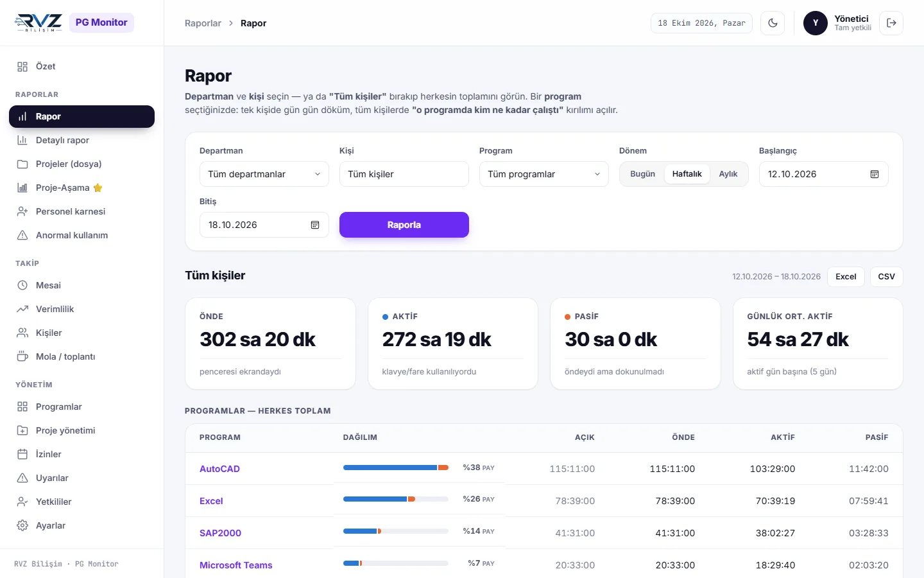Click the logout icon button

pos(891,23)
